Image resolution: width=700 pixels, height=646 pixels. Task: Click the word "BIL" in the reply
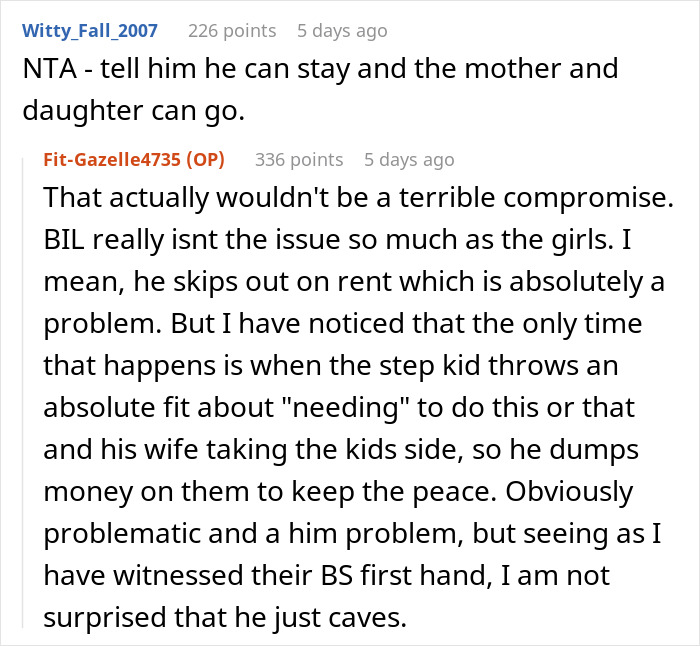pos(66,240)
